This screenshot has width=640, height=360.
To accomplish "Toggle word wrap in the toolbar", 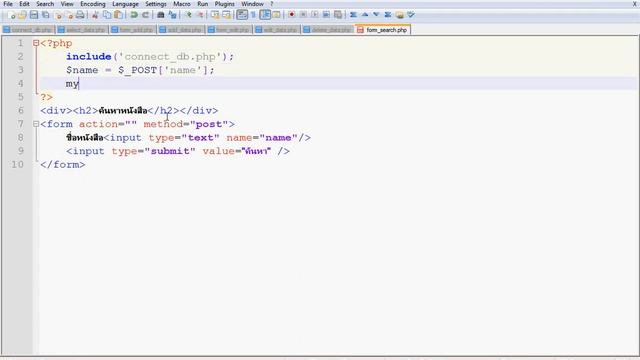I will (x=242, y=15).
